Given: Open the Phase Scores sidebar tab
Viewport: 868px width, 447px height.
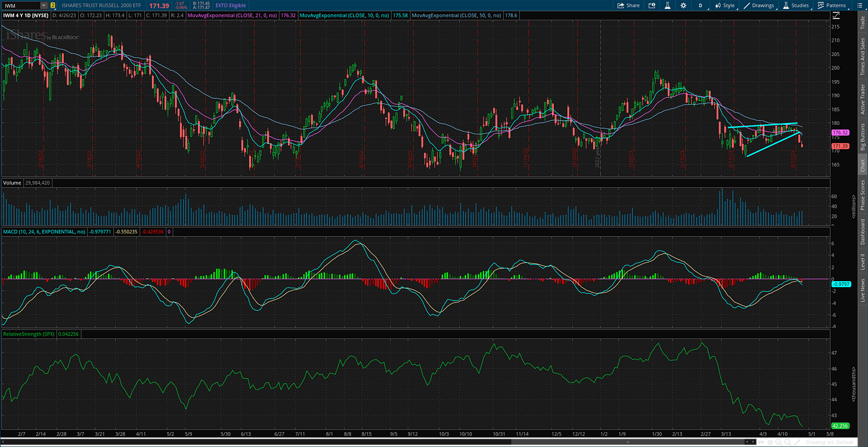Looking at the screenshot, I should pyautogui.click(x=863, y=195).
